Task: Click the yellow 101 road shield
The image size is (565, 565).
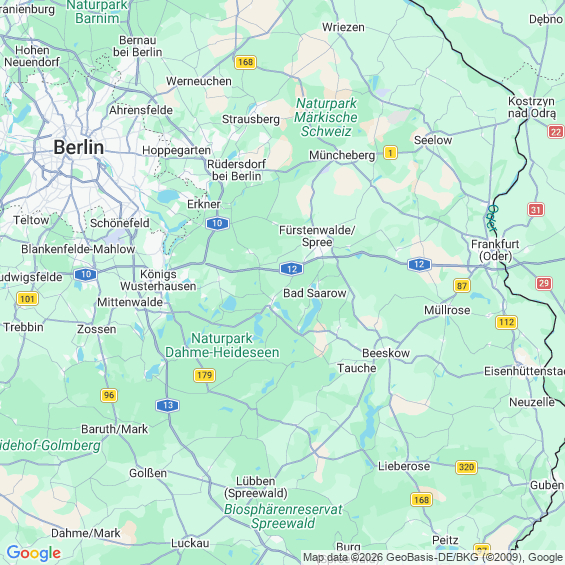Action: pos(27,298)
